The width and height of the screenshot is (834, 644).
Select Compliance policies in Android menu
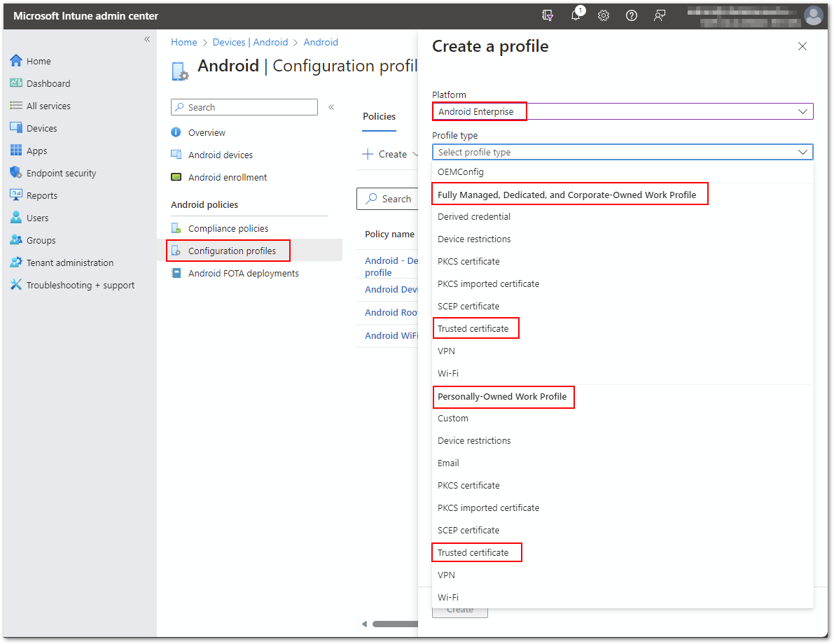[228, 228]
